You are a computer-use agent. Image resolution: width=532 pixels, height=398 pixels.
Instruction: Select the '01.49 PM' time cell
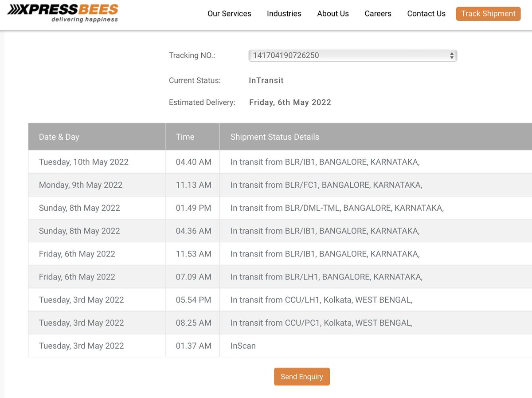pyautogui.click(x=193, y=208)
